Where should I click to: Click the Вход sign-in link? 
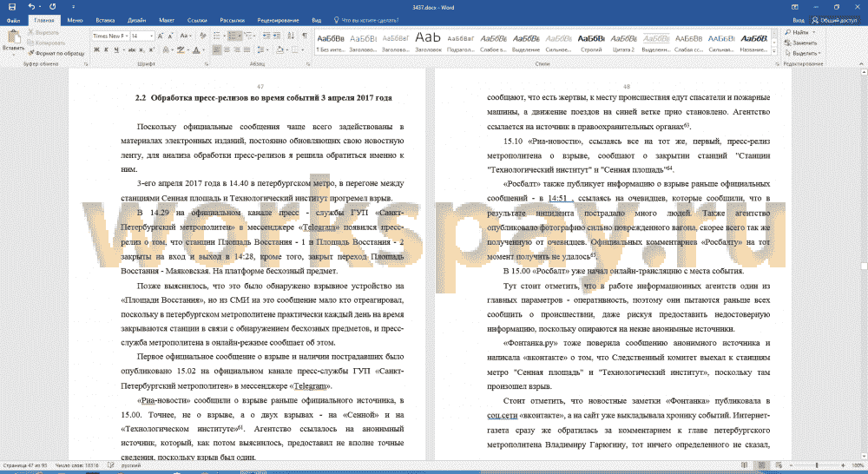coord(799,21)
